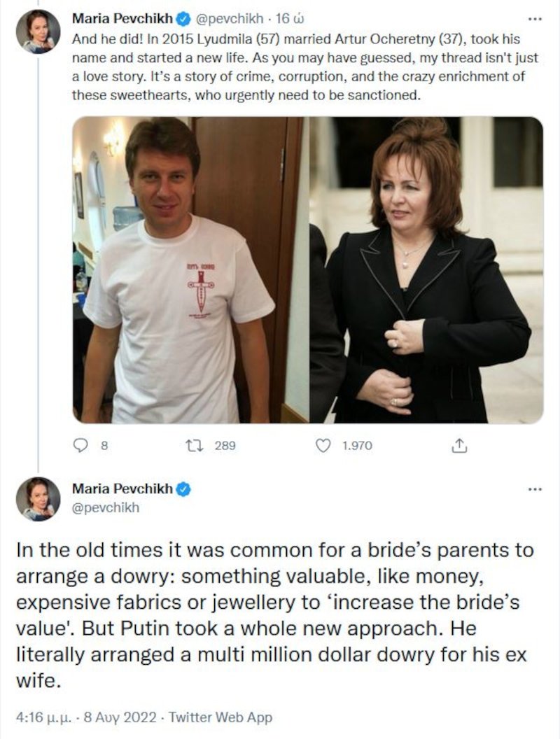This screenshot has width=560, height=739.
Task: Open the share icon under the photos
Action: (x=460, y=445)
